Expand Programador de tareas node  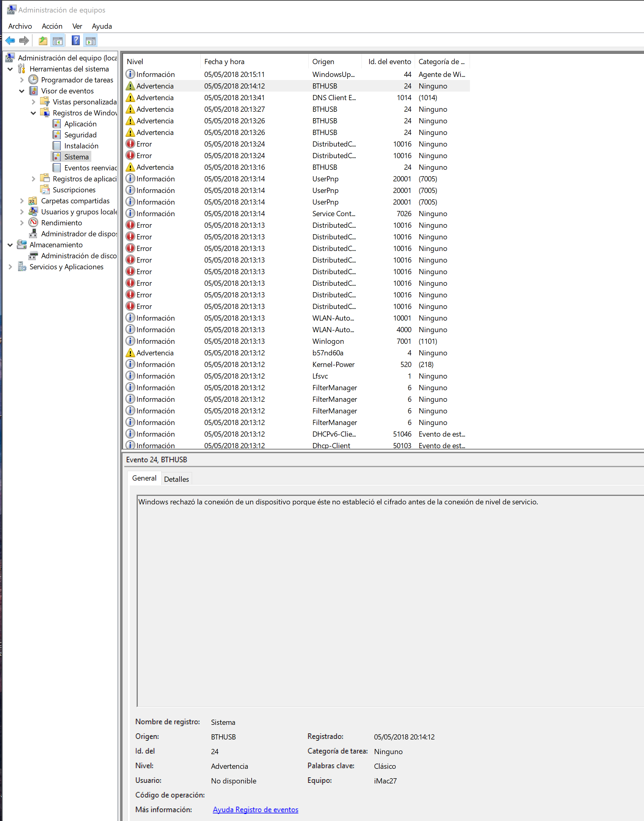point(21,80)
